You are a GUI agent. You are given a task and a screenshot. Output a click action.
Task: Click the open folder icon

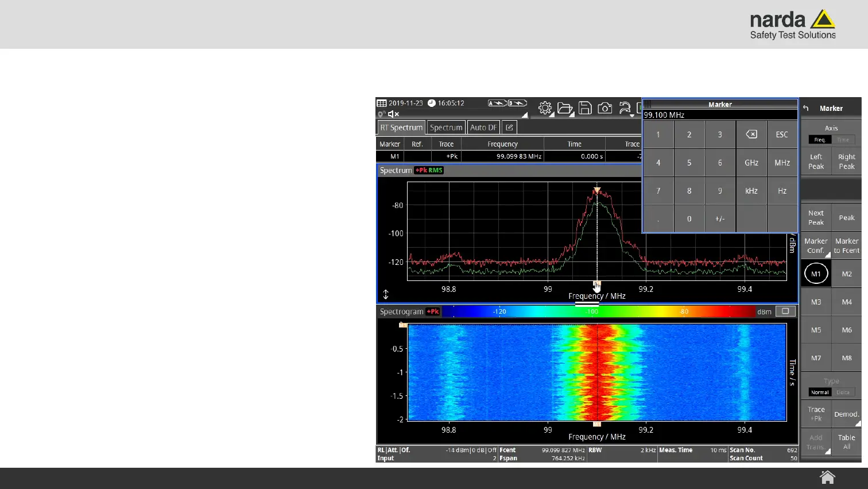[x=565, y=108]
